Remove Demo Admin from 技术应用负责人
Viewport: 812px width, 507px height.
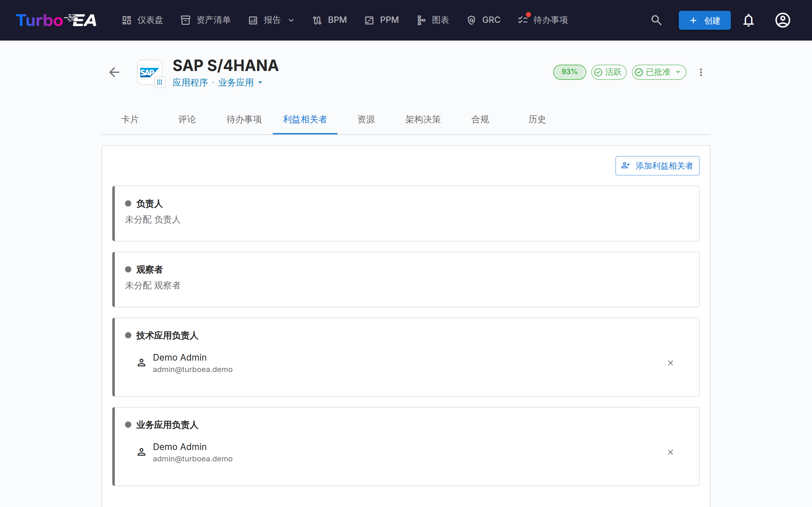pos(671,363)
